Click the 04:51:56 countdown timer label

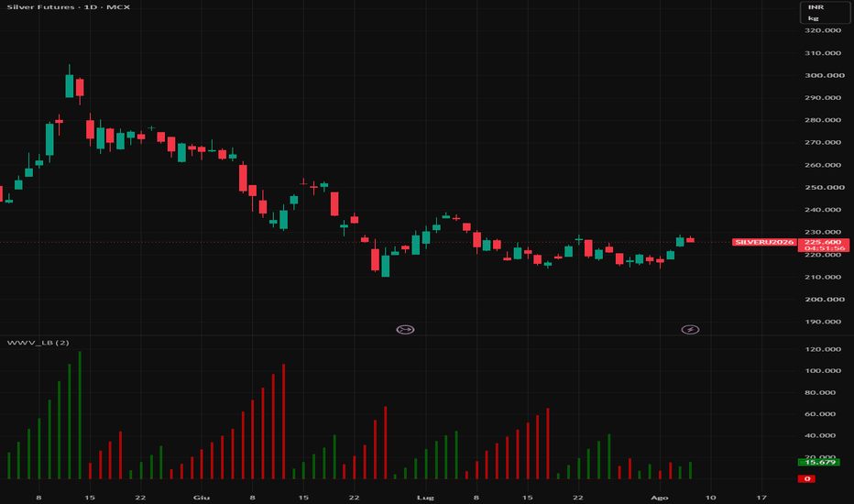coord(823,248)
